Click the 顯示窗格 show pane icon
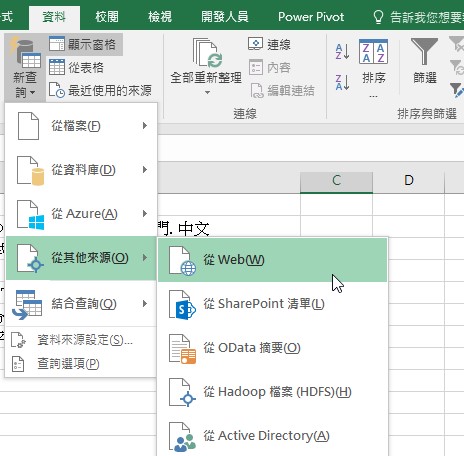The width and height of the screenshot is (464, 456). pyautogui.click(x=57, y=44)
